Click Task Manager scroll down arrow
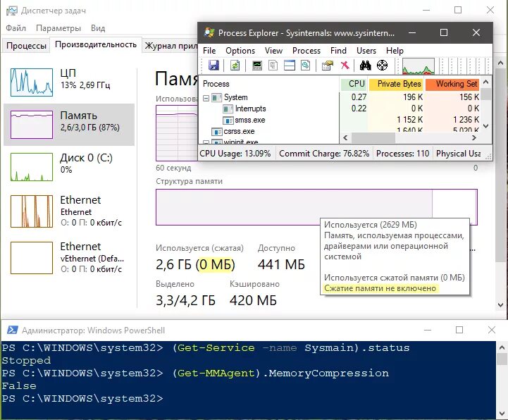Image resolution: width=508 pixels, height=420 pixels. click(x=500, y=305)
